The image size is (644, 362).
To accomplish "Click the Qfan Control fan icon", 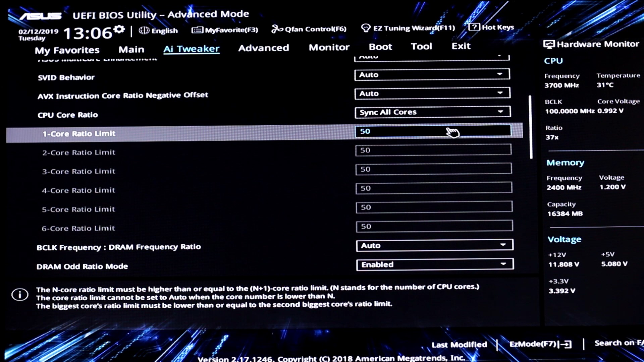I will [x=277, y=29].
